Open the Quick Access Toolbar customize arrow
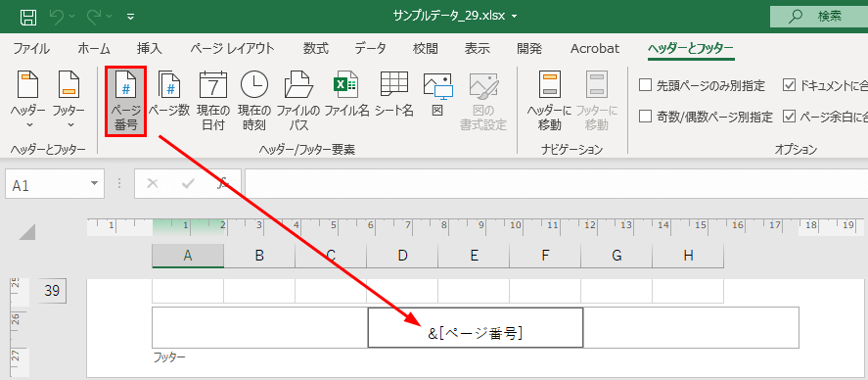The width and height of the screenshot is (868, 380). coord(131,17)
